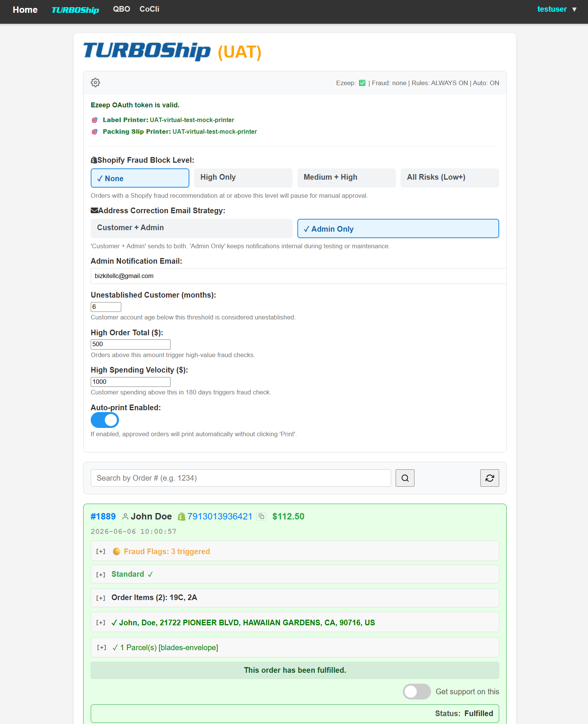Go to Home in the nav bar
This screenshot has width=588, height=724.
point(25,10)
